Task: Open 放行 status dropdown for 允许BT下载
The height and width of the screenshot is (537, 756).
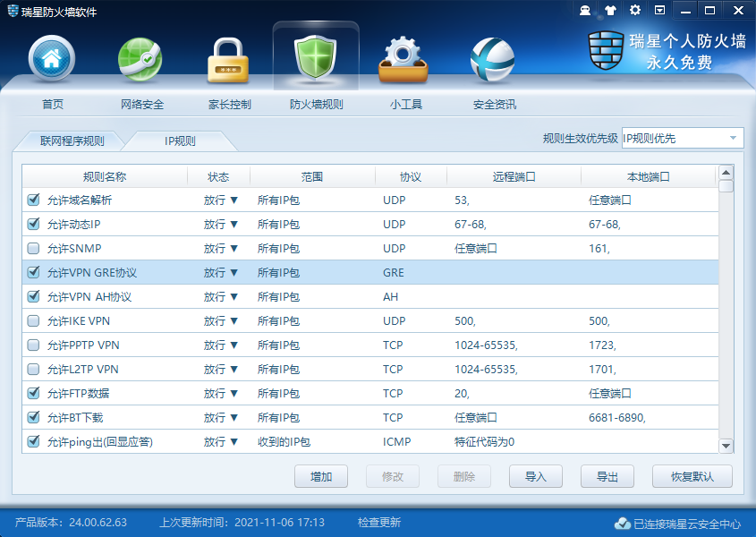Action: click(220, 417)
